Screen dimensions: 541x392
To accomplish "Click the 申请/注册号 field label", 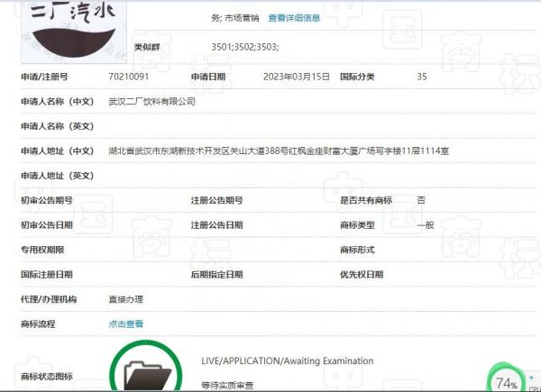I will click(x=44, y=77).
